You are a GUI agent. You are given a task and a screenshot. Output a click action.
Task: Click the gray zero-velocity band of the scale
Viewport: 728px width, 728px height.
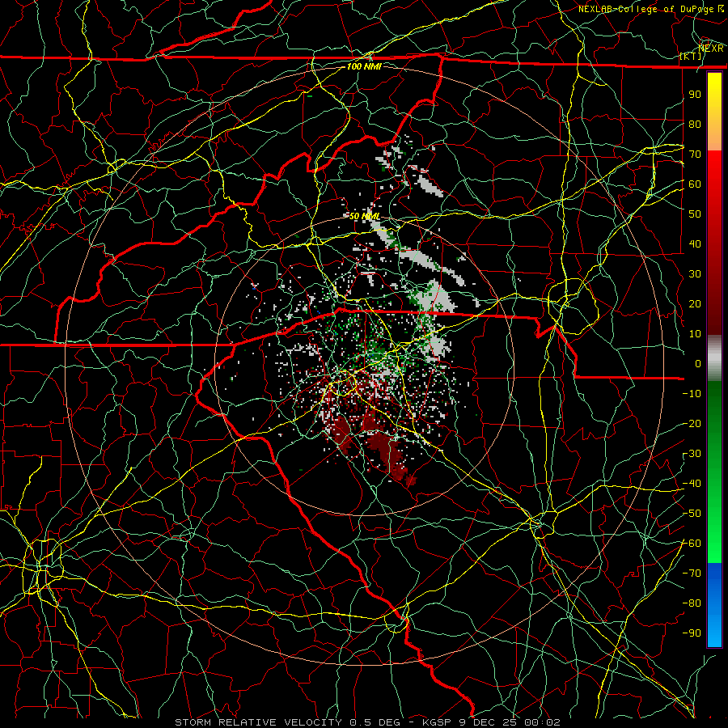coord(714,358)
